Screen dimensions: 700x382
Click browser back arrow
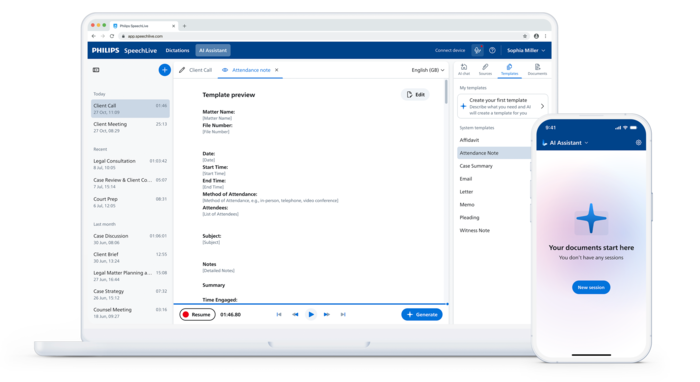point(93,36)
